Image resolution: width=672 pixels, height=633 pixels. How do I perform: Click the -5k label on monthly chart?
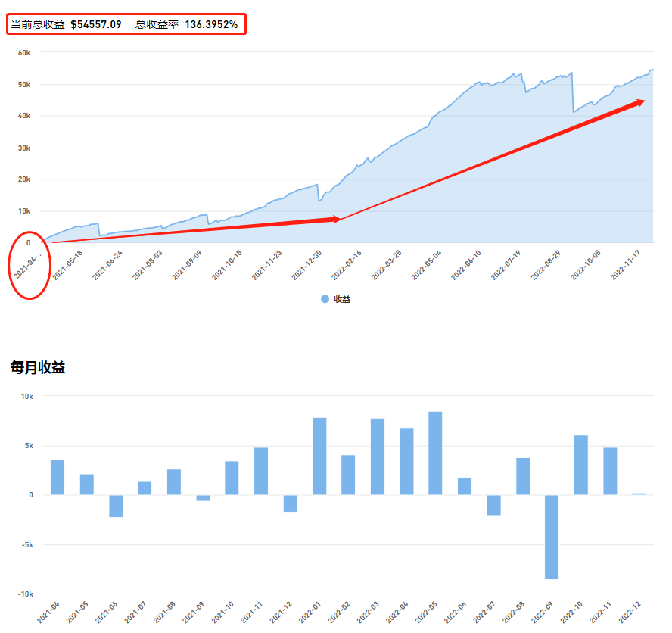(x=27, y=544)
